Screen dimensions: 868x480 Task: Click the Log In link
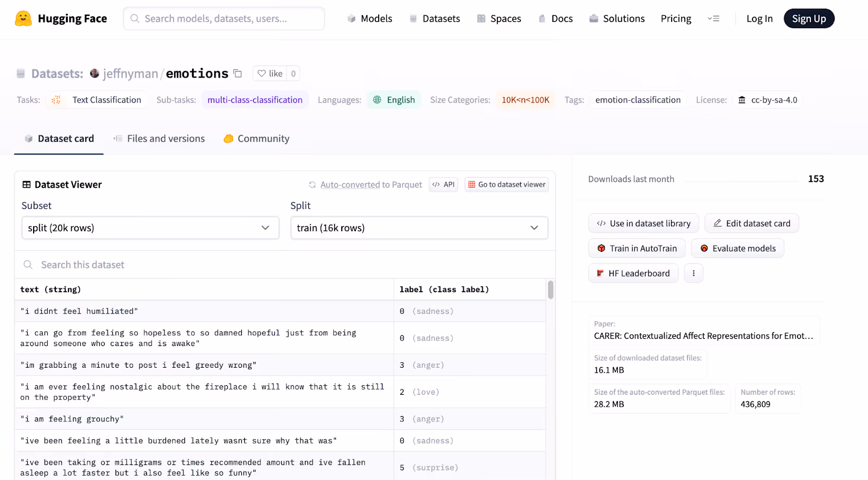759,18
